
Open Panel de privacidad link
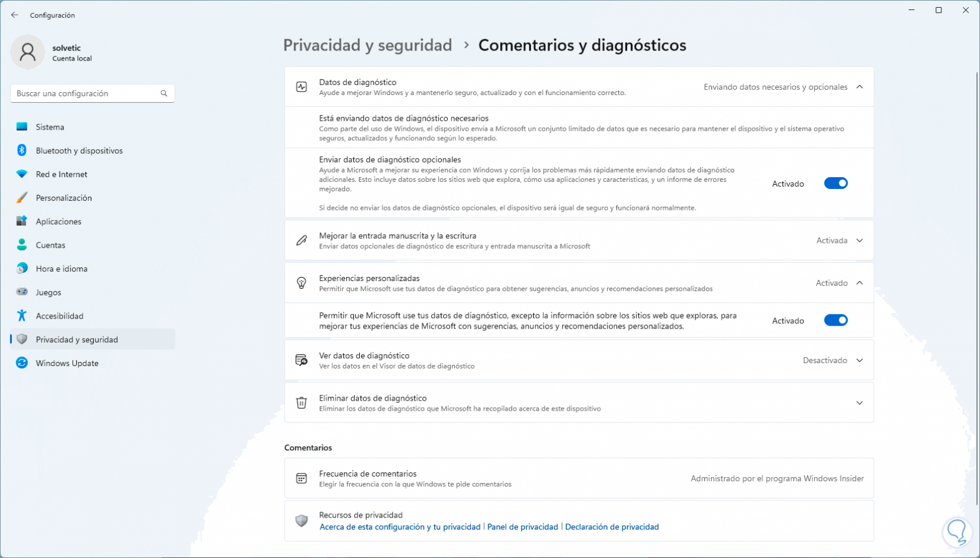(x=523, y=527)
